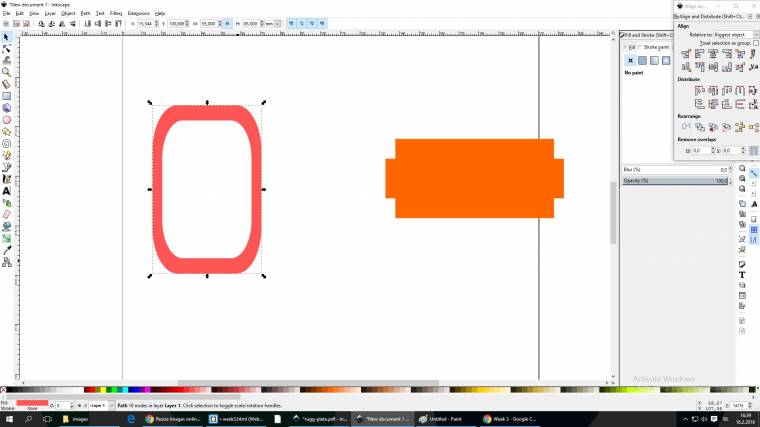
Task: Choose Radial gradient fill type
Action: [x=666, y=61]
